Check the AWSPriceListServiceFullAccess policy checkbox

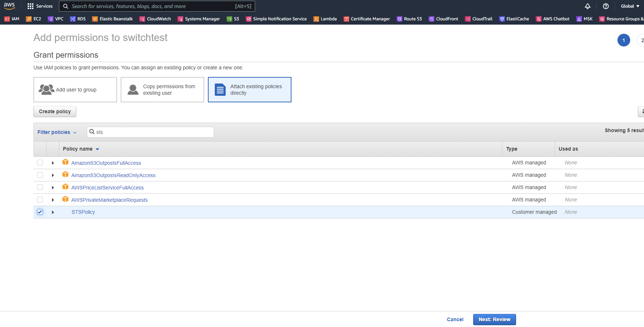pos(40,187)
